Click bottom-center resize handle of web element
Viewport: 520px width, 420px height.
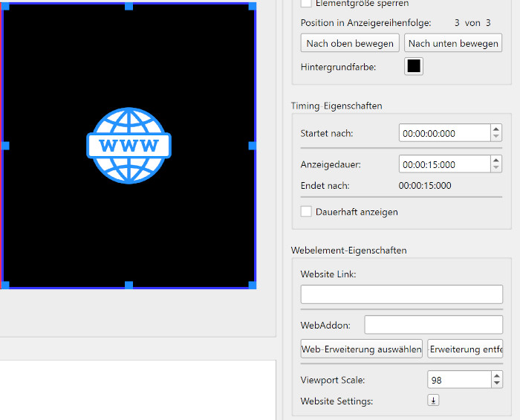129,285
